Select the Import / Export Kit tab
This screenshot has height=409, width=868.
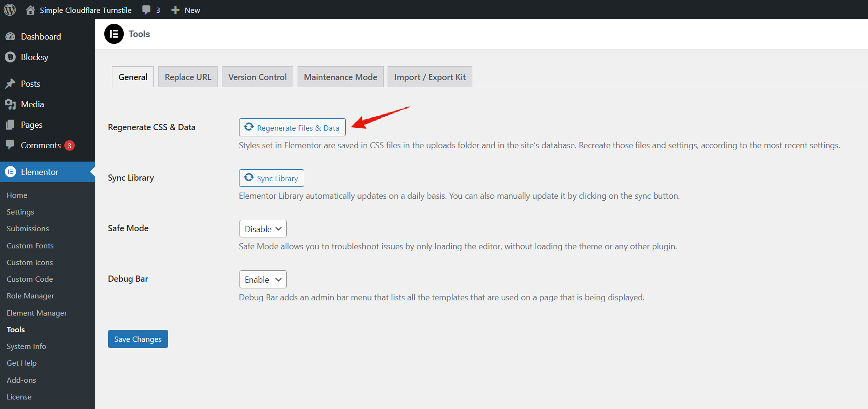430,77
